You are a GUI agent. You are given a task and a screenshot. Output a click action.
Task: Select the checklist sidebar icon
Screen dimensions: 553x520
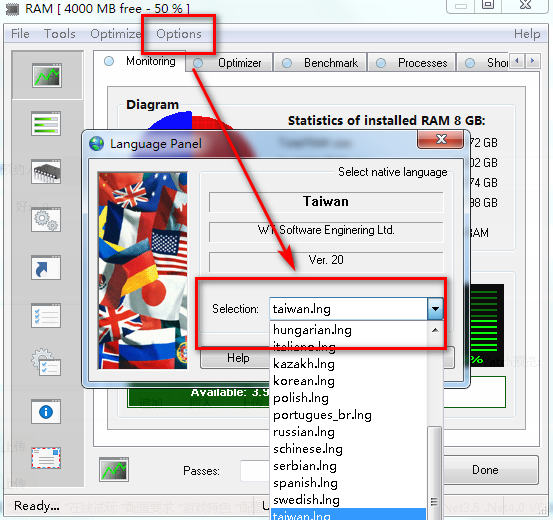click(x=46, y=315)
